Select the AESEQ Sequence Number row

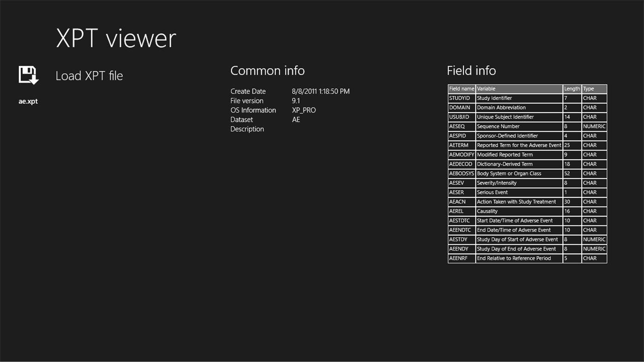point(506,126)
